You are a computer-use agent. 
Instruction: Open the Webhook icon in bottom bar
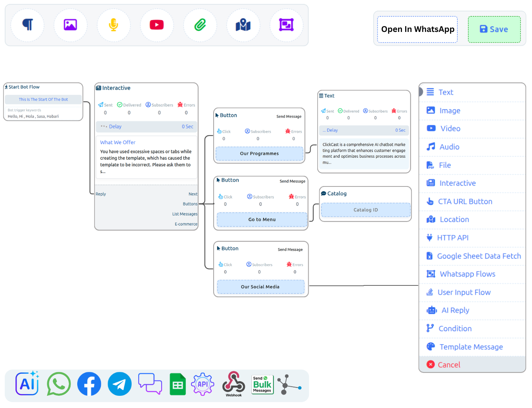tap(234, 384)
